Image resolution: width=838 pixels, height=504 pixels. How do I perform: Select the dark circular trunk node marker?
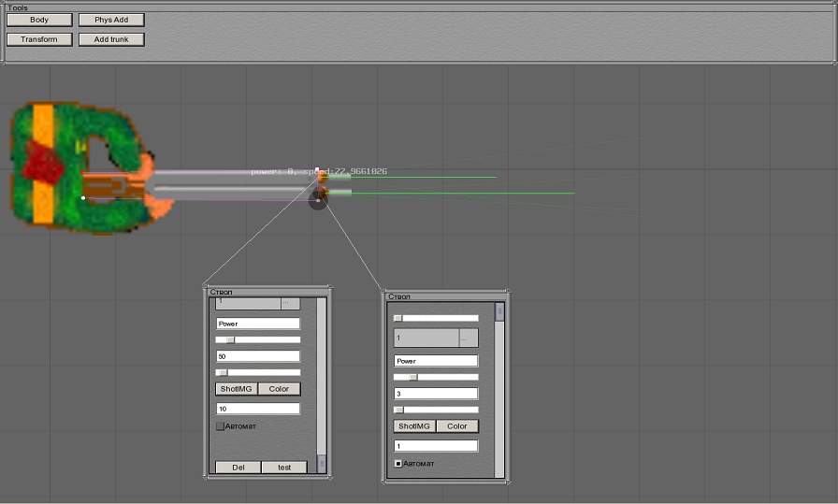tap(319, 199)
